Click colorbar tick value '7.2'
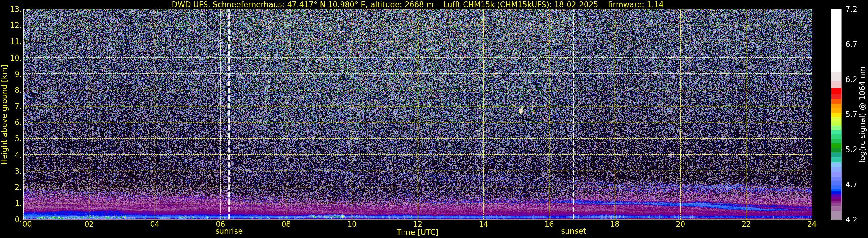868x238 pixels. coord(851,10)
